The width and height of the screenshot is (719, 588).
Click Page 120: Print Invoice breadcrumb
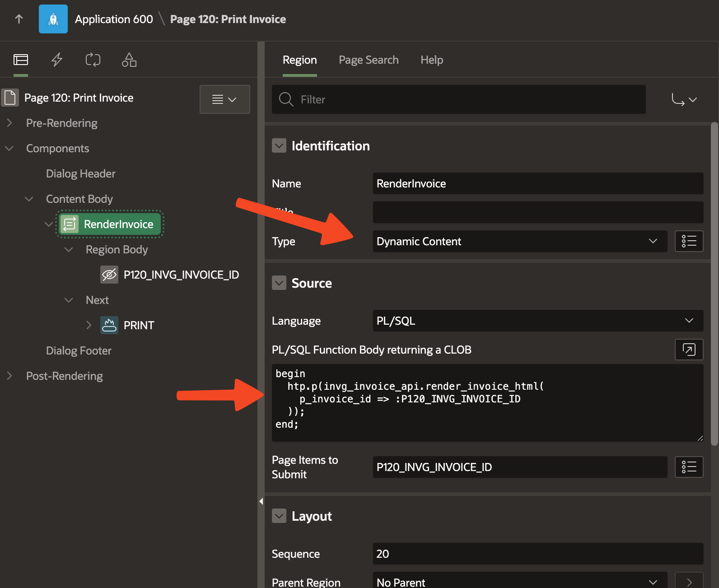coord(228,19)
